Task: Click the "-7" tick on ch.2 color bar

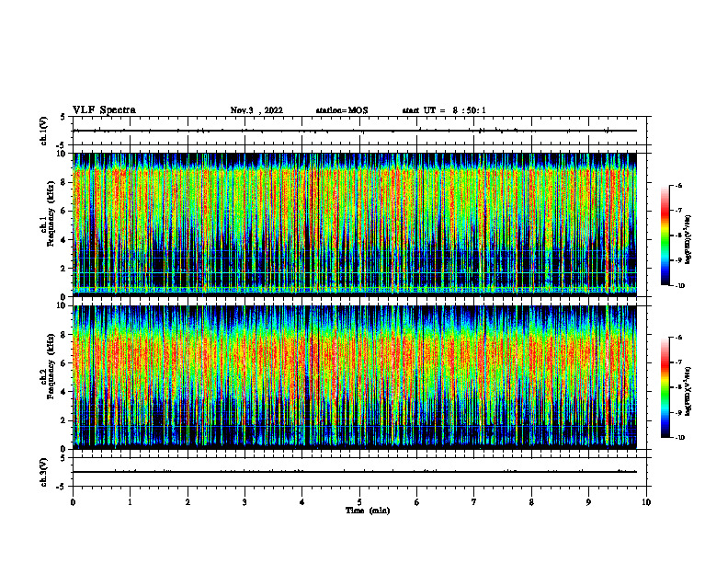Action: [x=678, y=362]
